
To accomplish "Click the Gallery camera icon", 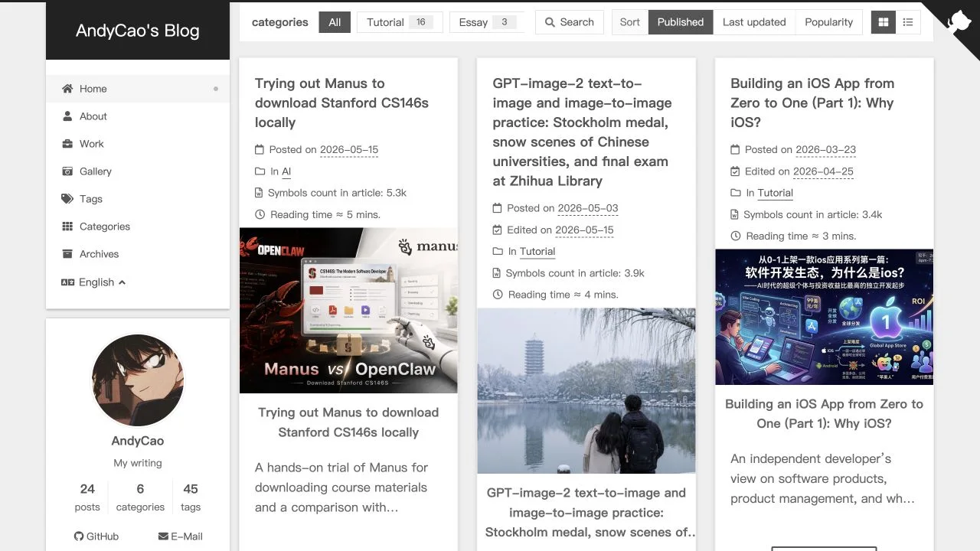I will click(x=67, y=171).
